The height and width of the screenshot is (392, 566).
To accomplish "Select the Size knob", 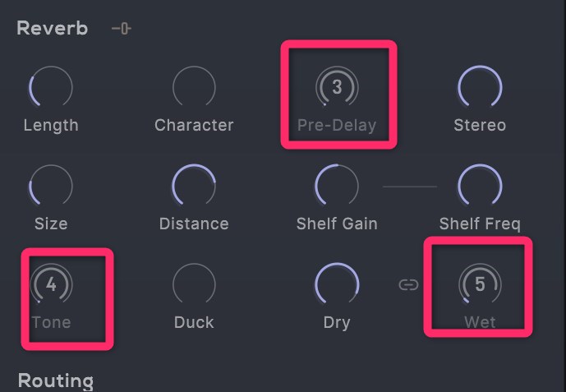I will [51, 185].
